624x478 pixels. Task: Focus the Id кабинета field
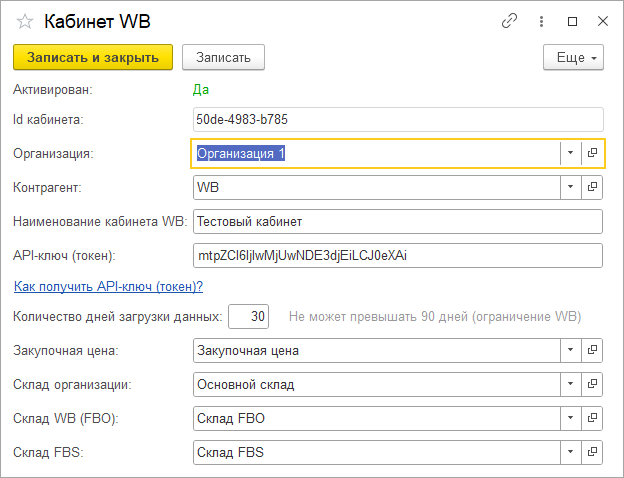398,119
